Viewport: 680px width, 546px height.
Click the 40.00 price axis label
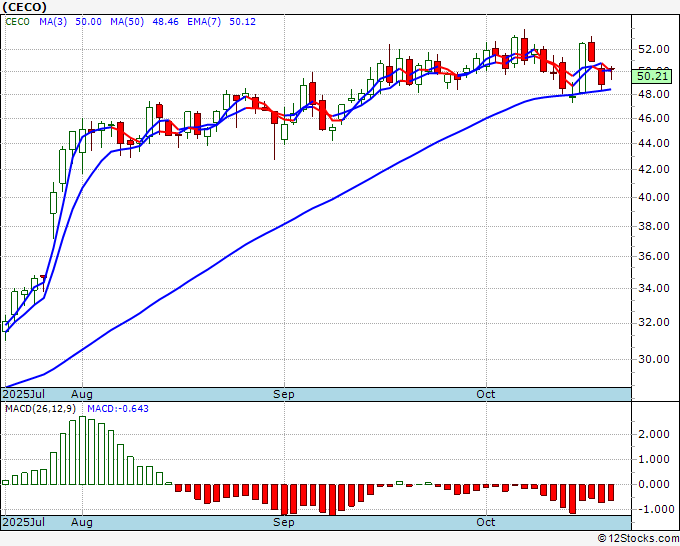click(x=654, y=197)
